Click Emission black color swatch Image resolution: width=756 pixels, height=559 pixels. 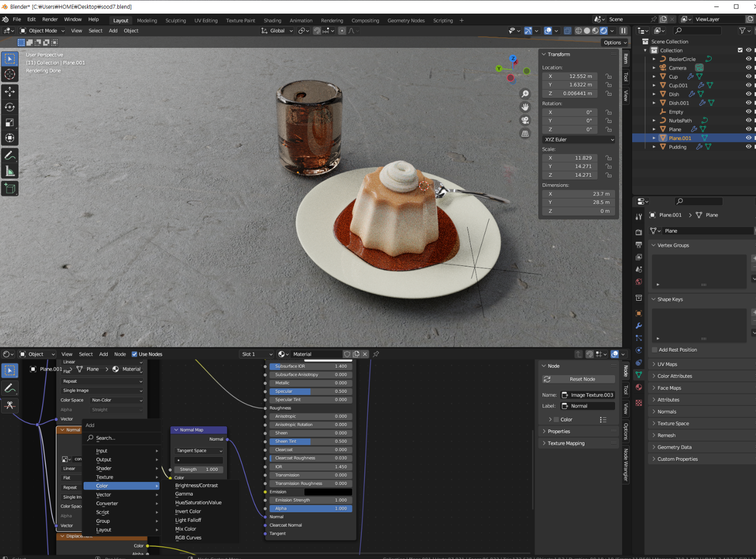[328, 492]
